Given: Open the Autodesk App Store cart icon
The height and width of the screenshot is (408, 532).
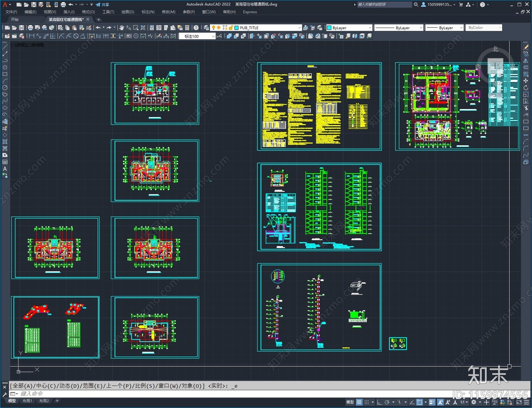Looking at the screenshot, I should point(461,5).
